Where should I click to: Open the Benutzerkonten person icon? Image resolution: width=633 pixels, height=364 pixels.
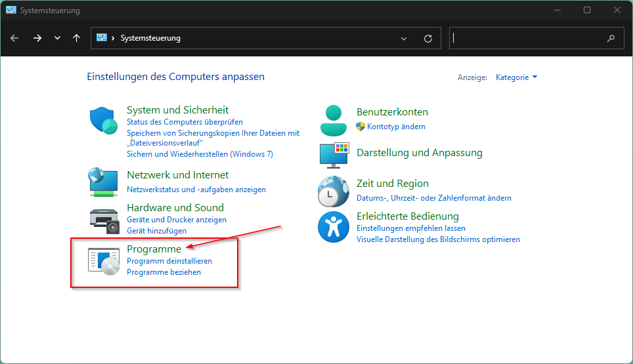(x=334, y=120)
